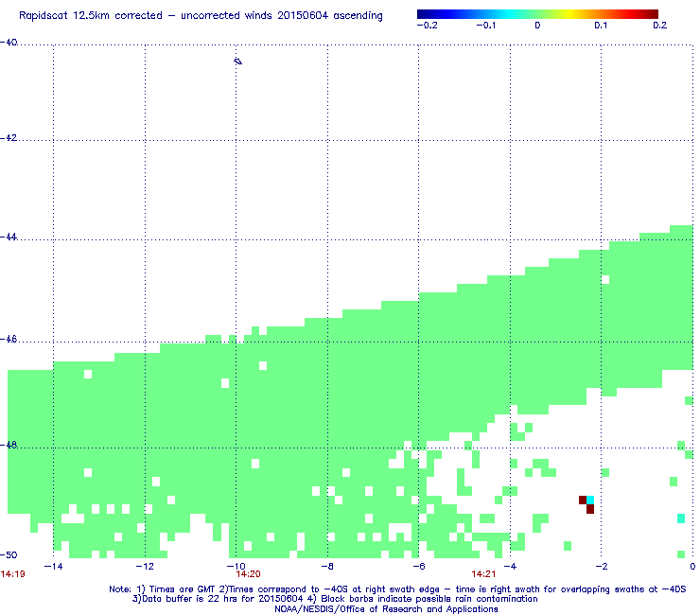Click the wind difference color scale bar
700x615 pixels.
click(x=537, y=14)
